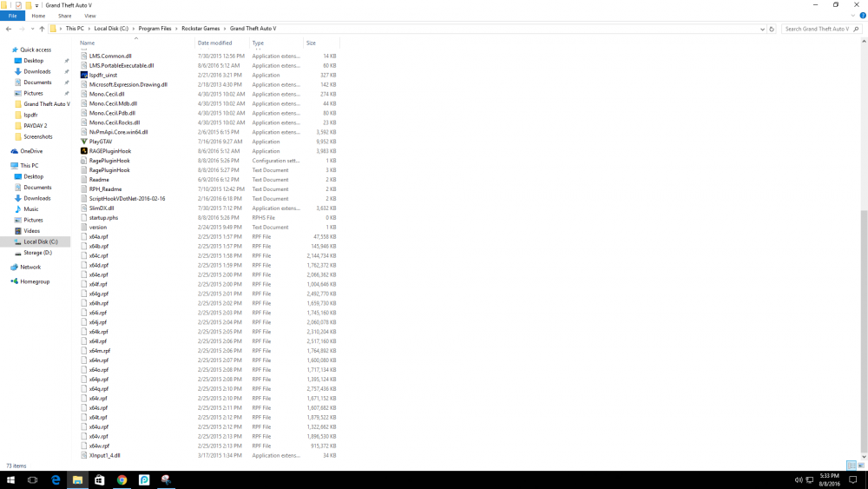Refresh the Grand Theft Auto V folder

coord(772,29)
